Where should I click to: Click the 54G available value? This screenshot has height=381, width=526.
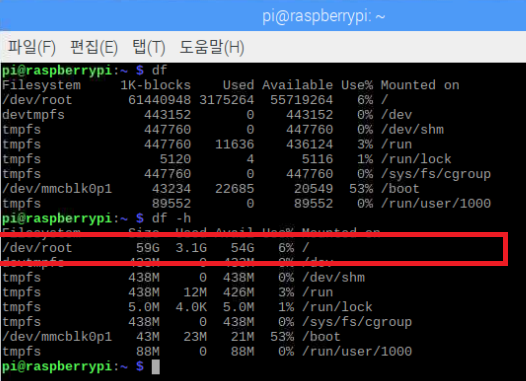[243, 248]
